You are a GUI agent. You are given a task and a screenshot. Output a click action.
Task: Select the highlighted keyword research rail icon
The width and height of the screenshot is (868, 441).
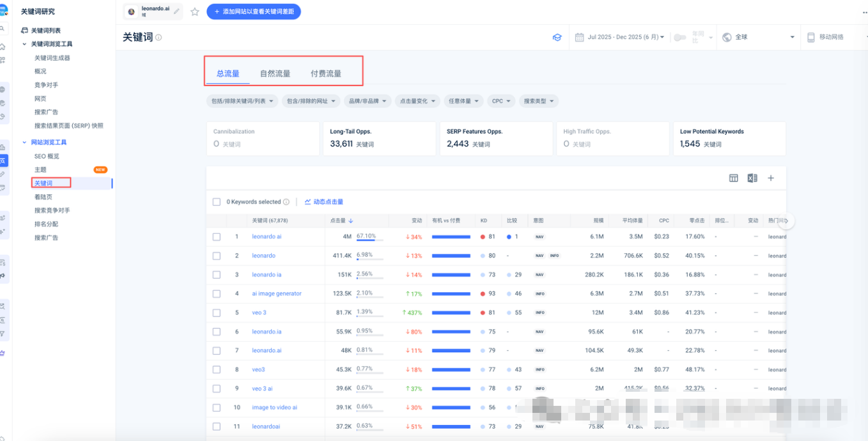3,161
